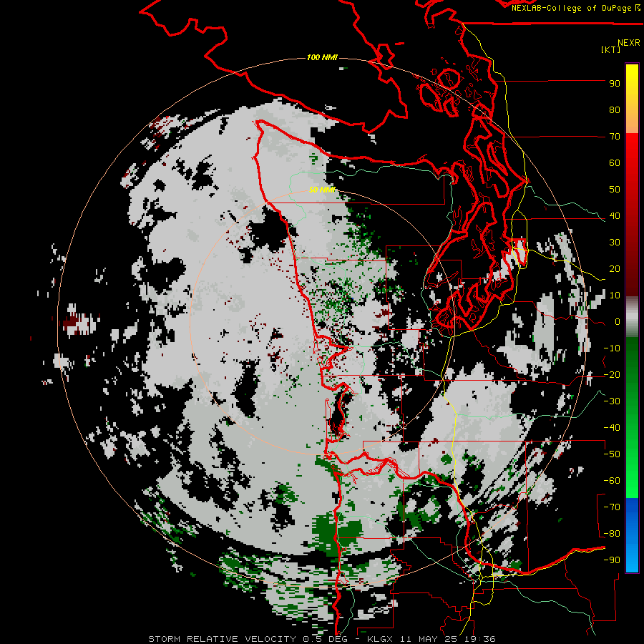Screen dimensions: 644x644
Task: Click the -20 value on the velocity scale
Action: (x=612, y=375)
